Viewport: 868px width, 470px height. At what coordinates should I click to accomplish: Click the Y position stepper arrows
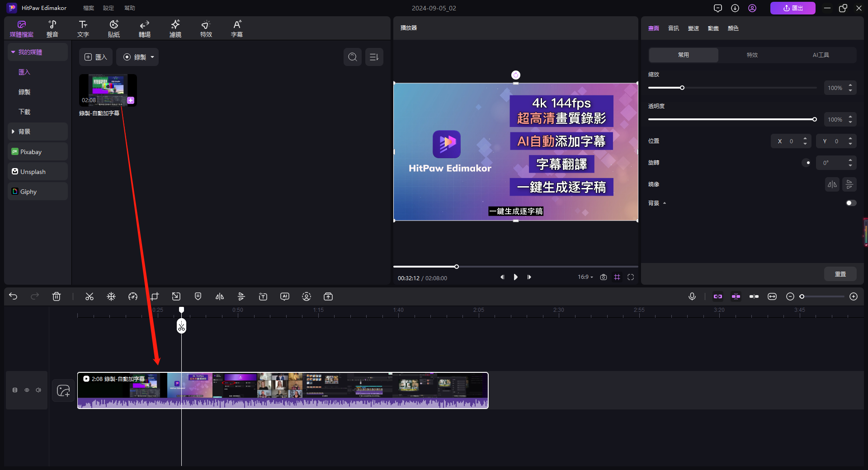(x=850, y=141)
